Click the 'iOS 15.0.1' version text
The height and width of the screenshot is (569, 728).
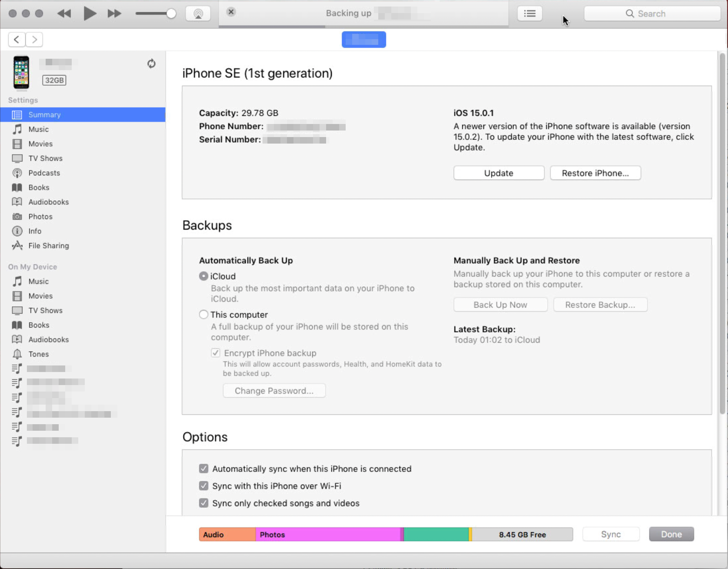click(474, 113)
